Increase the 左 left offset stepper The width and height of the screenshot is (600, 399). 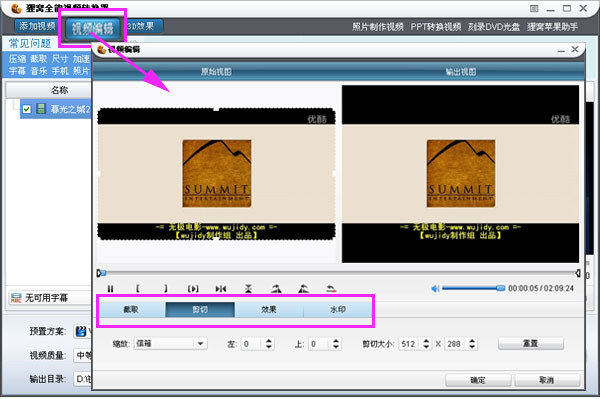pyautogui.click(x=269, y=341)
